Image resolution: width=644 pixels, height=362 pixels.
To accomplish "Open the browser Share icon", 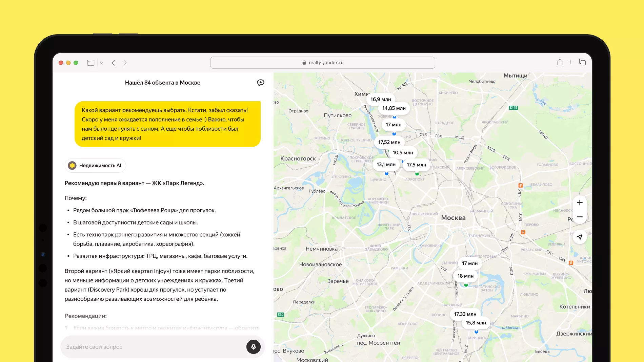I will 560,62.
